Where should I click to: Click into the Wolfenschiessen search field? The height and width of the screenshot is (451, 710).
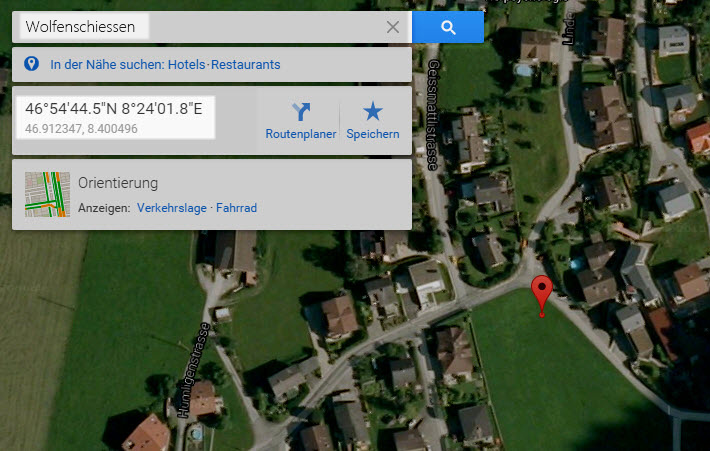coord(212,27)
